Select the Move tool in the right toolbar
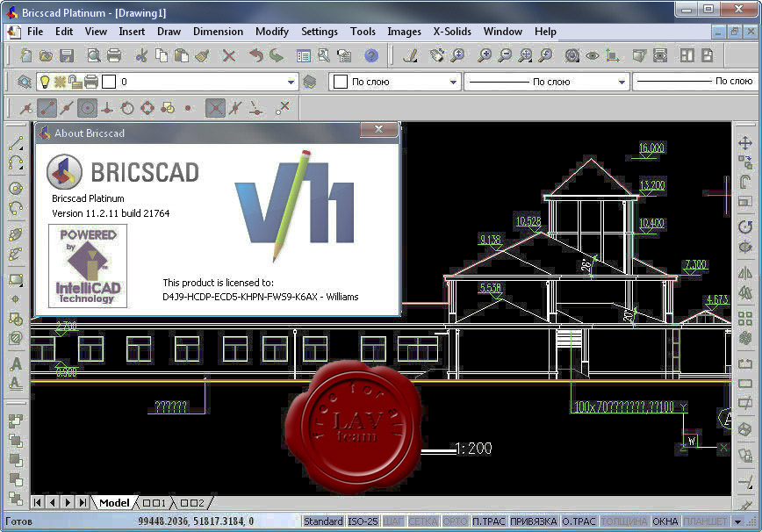Screen dimensions: 762x532 [745, 143]
